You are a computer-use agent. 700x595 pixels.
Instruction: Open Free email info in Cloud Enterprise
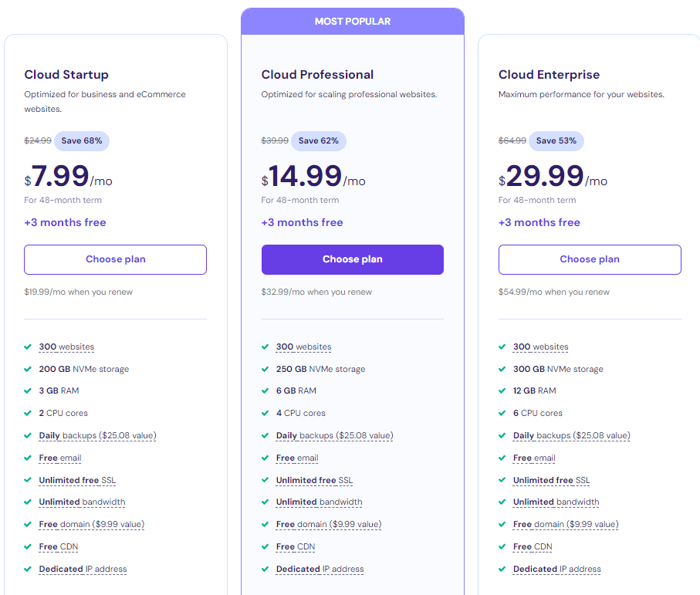coord(534,458)
